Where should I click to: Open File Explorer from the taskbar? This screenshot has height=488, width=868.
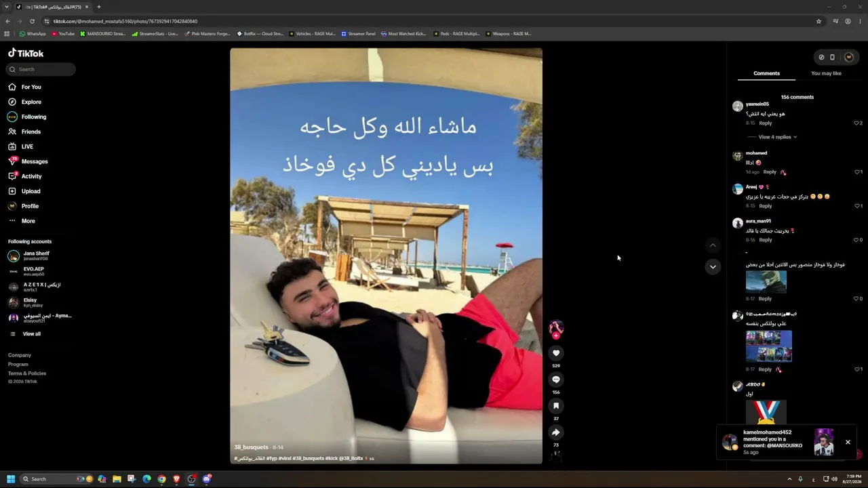117,479
